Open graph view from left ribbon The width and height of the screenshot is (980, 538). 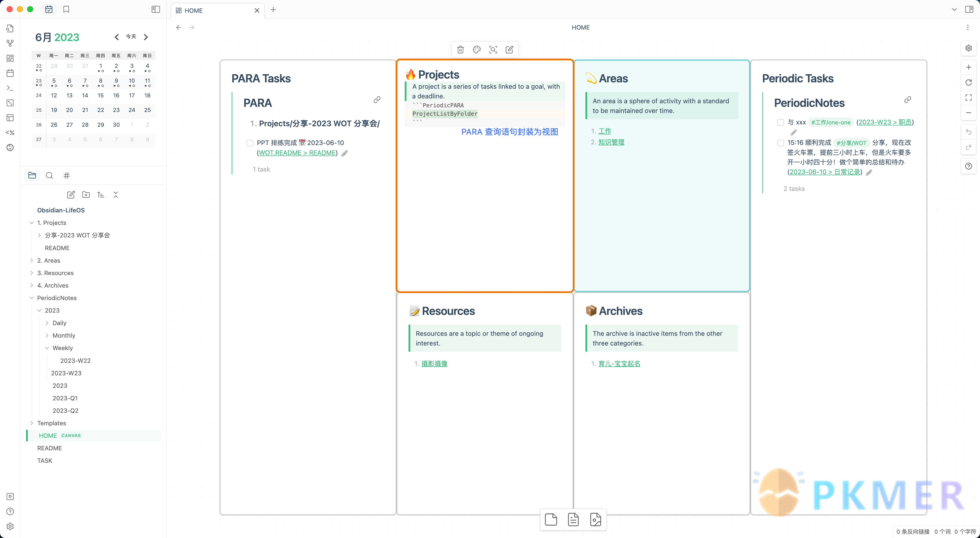(10, 43)
